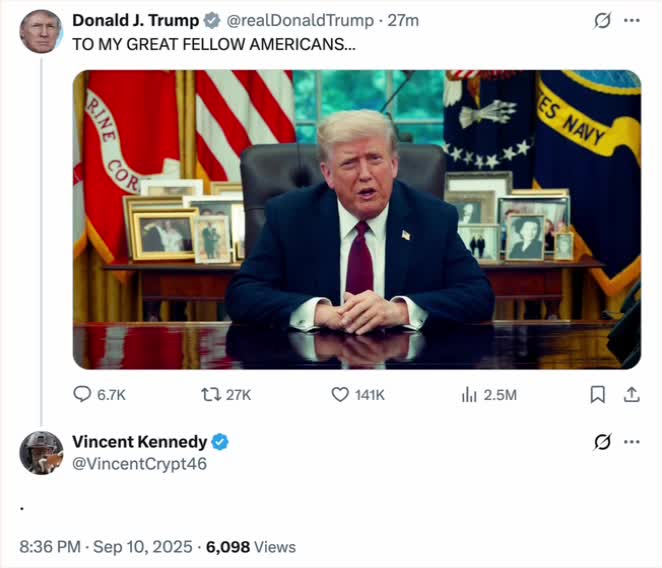Click the 8:36 PM · Sep 10, 2025 timestamp
Image resolution: width=662 pixels, height=568 pixels.
[x=106, y=547]
